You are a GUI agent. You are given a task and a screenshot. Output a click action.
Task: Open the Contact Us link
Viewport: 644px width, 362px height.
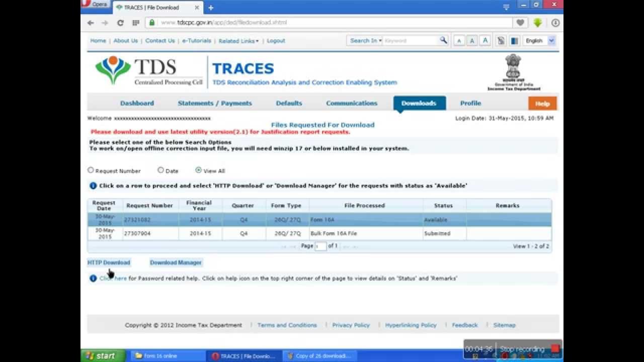(160, 41)
